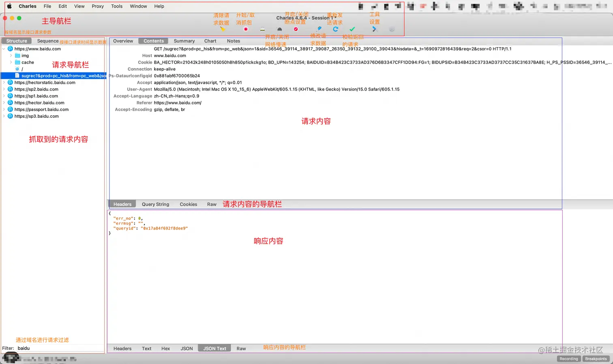
Task: Collapse the www.baidu.com tree node
Action: click(x=4, y=49)
